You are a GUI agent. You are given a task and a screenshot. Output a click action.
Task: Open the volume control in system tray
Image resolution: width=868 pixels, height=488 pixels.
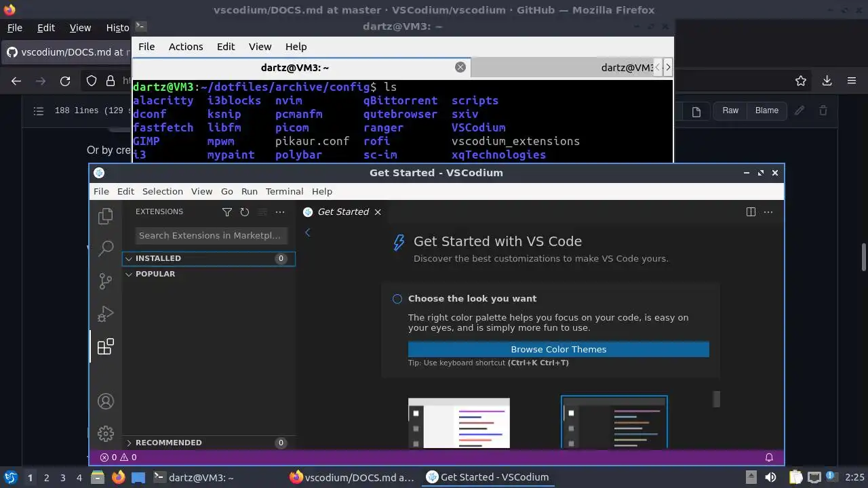coord(770,477)
